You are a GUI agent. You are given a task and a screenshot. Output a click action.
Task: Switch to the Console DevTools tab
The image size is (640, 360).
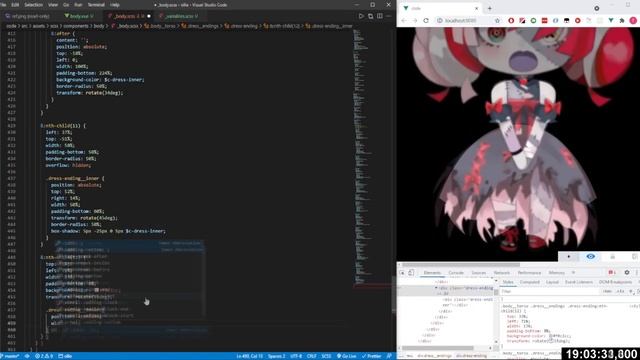coord(456,273)
